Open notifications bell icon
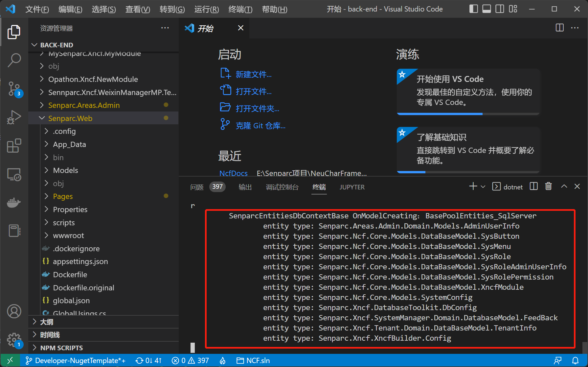This screenshot has height=367, width=588. [x=575, y=360]
